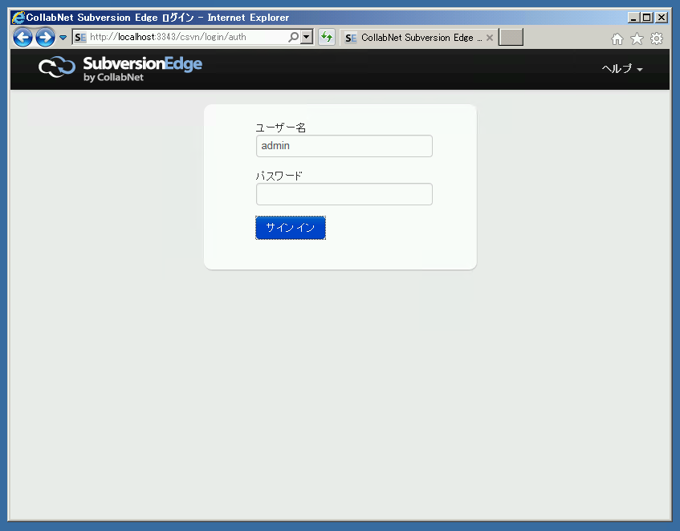Open browser Tools gear menu
Screen dimensions: 680x531
click(x=657, y=39)
